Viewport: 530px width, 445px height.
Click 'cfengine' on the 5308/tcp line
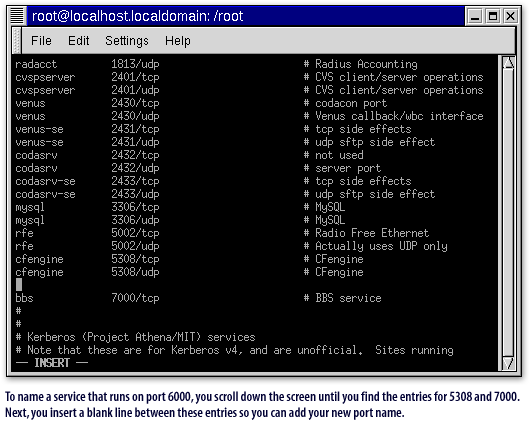click(x=39, y=259)
